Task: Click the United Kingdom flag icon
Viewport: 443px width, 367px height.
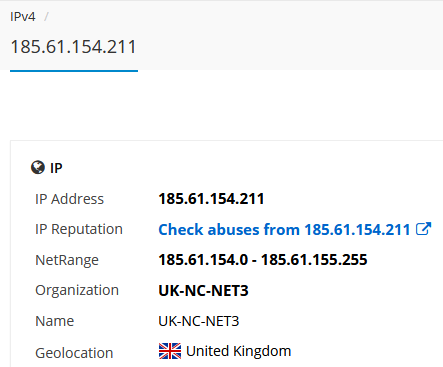Action: (170, 351)
